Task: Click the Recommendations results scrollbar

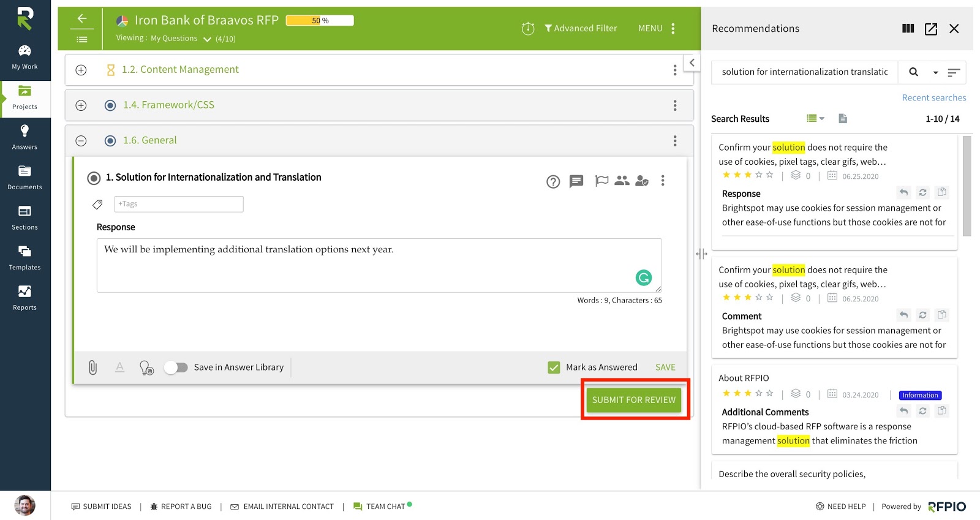Action: pos(967,186)
